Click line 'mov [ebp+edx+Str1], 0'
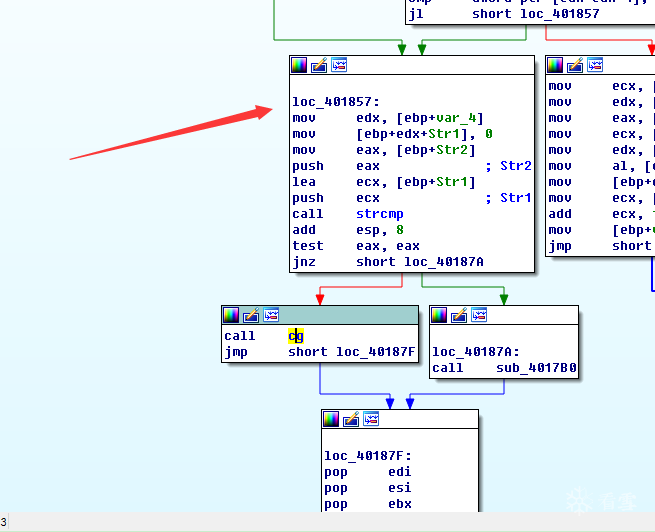Image resolution: width=655 pixels, height=532 pixels. (392, 134)
